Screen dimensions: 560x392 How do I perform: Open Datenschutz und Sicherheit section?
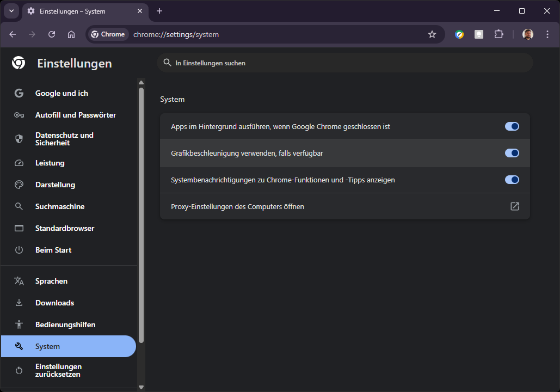pyautogui.click(x=64, y=139)
